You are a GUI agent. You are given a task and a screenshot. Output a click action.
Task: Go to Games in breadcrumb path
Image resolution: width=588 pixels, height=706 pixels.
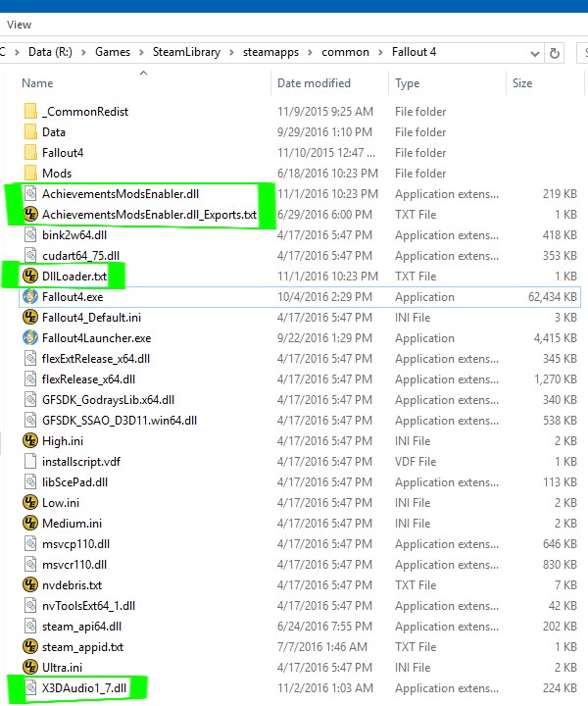[x=113, y=52]
